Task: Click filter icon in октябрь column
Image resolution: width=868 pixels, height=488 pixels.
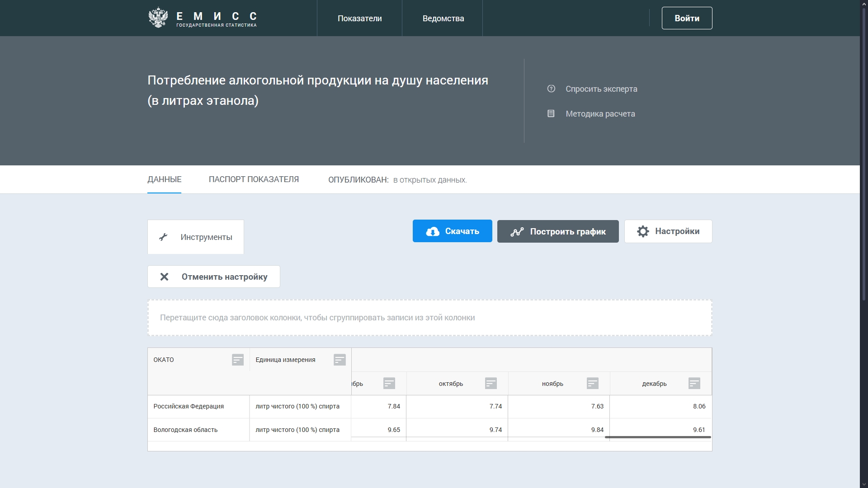Action: (491, 384)
